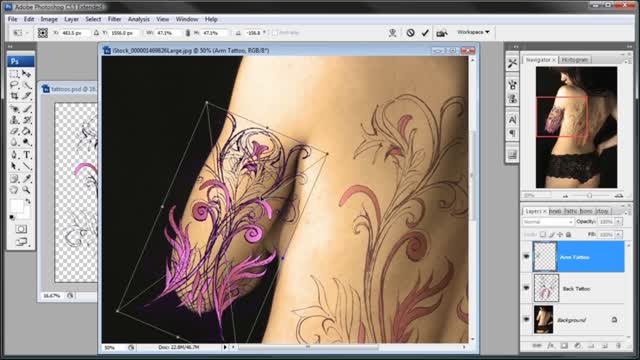Toggle the width-height link chain

187,33
